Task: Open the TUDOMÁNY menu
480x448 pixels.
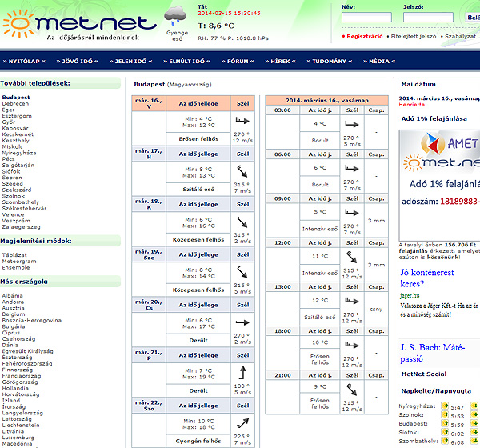Action: tap(330, 62)
